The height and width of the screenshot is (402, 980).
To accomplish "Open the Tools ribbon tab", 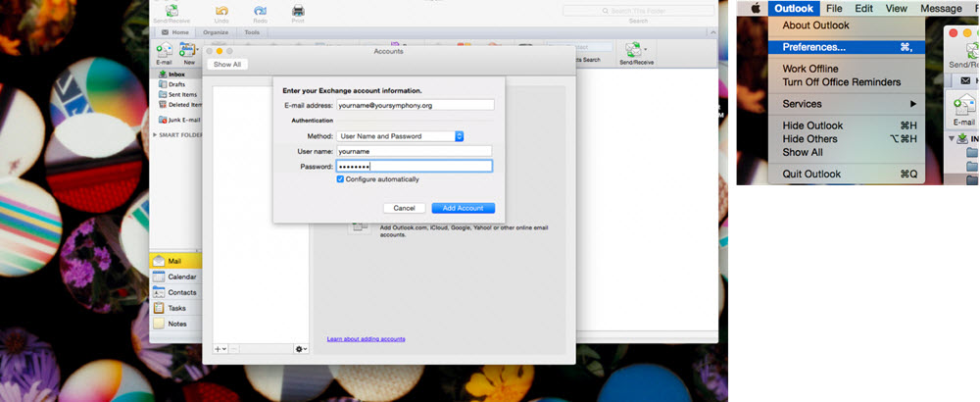I will [252, 32].
